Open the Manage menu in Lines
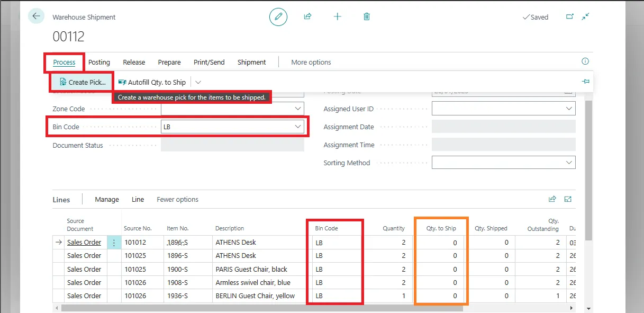Screen dimensions: 644x313 [x=107, y=199]
